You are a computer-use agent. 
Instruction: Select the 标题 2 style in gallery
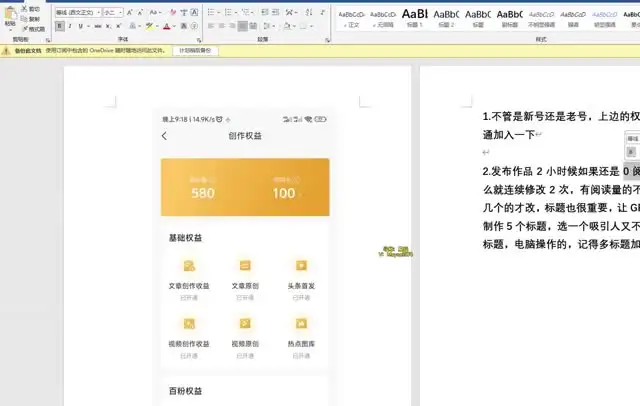(x=447, y=17)
